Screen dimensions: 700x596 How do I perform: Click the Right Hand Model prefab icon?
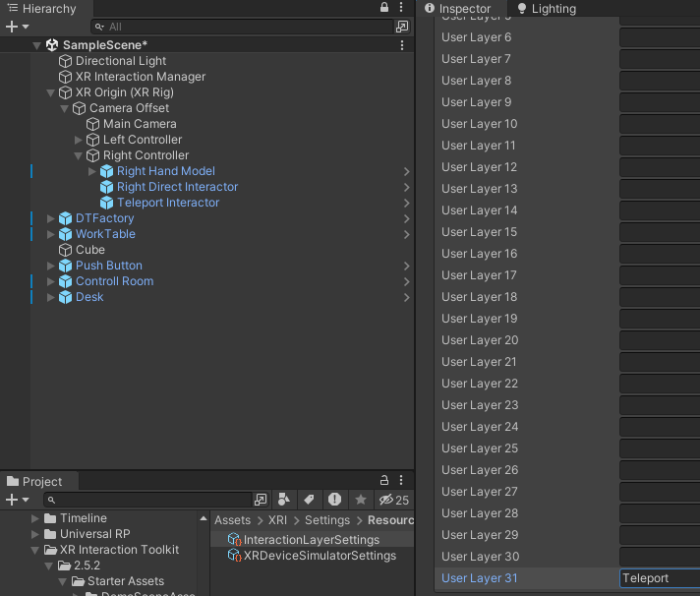point(106,171)
